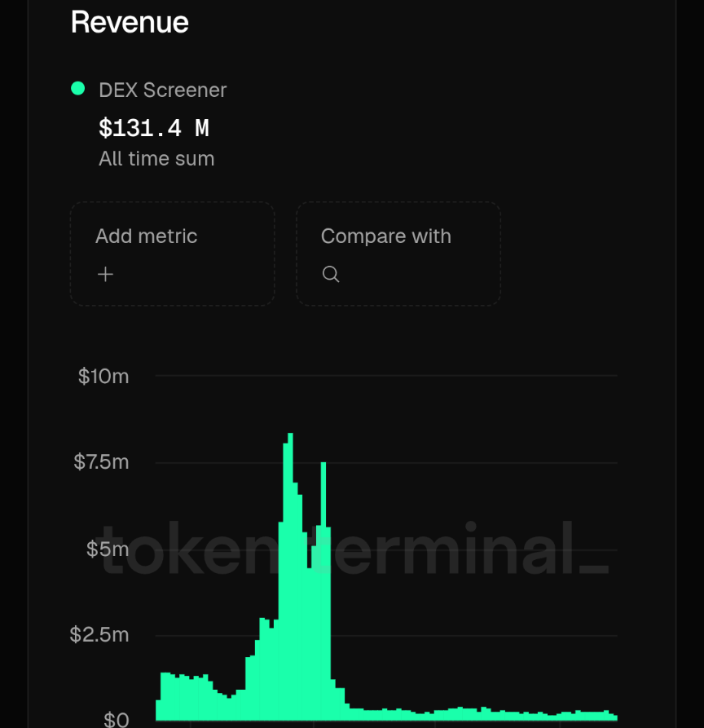The height and width of the screenshot is (728, 704).
Task: Click the $10m y-axis label
Action: coord(103,376)
